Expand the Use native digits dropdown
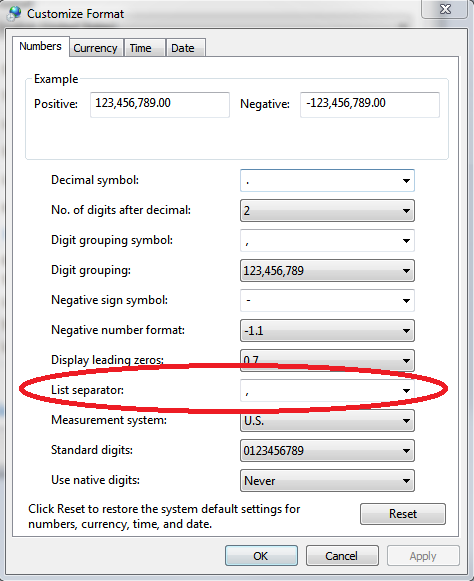Screen dimensions: 474x581 (x=327, y=481)
